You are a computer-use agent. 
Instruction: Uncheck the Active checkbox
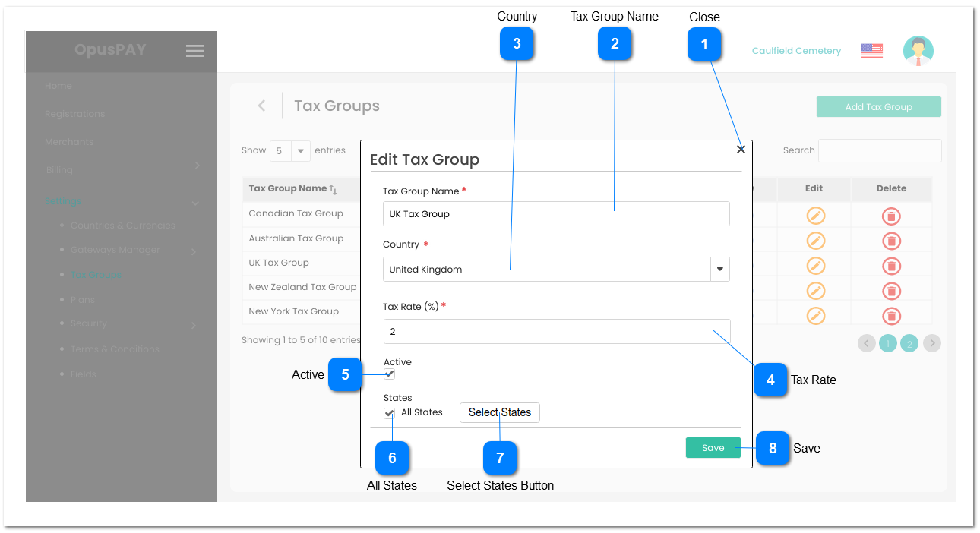tap(389, 374)
